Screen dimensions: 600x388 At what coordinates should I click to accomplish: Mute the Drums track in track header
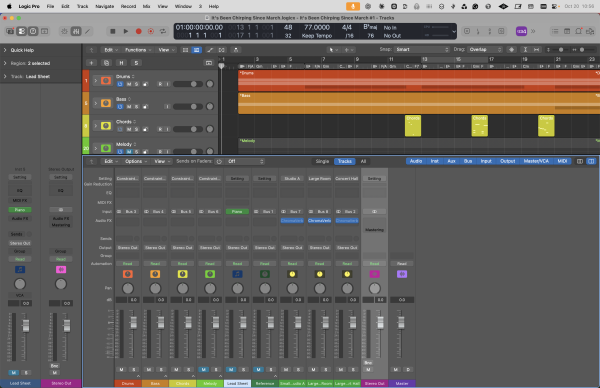click(129, 84)
